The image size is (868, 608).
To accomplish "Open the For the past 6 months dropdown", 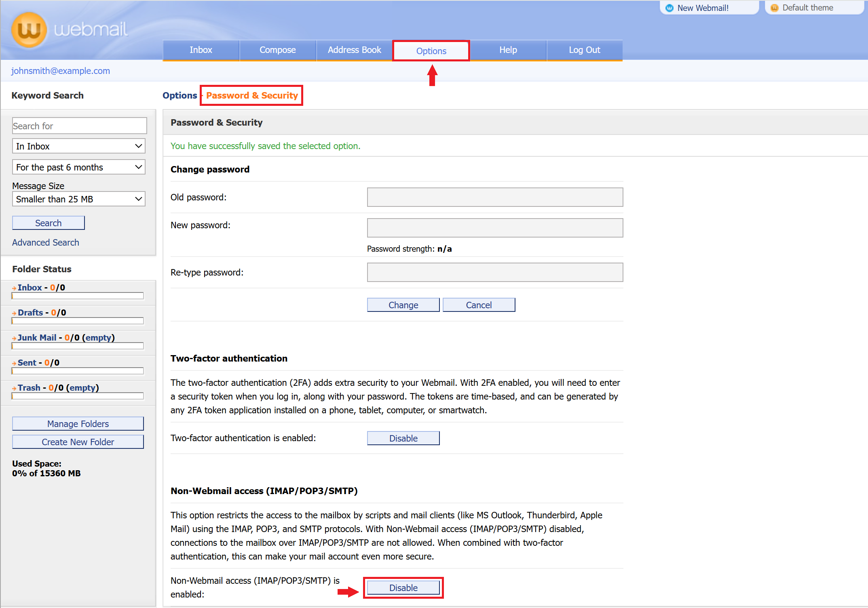I will 79,167.
